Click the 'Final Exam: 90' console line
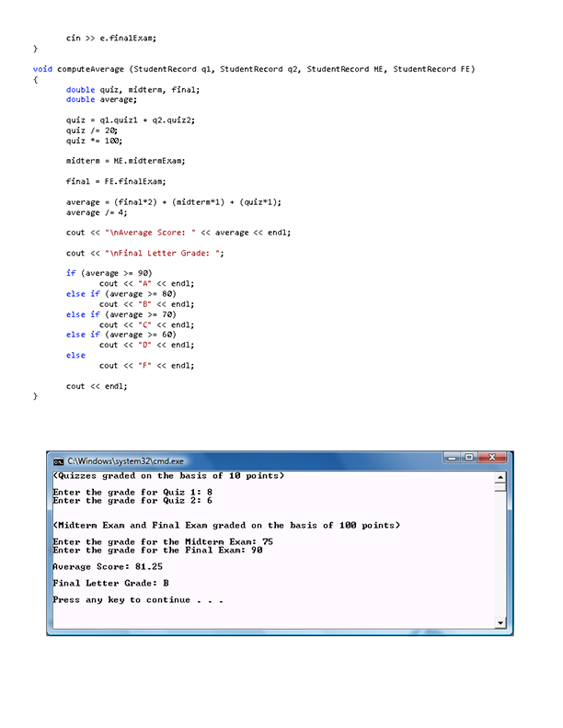 click(x=158, y=551)
